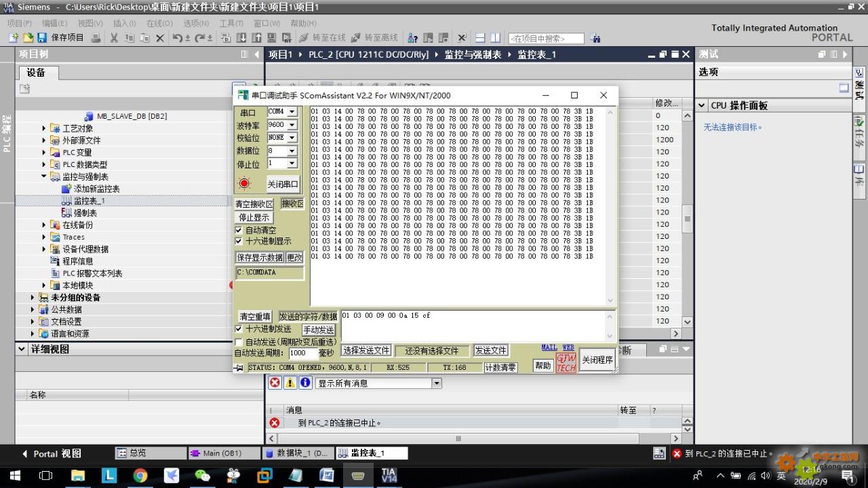Toggle the 十六进制显示 checkbox
Screen dimensions: 868x488
239,241
